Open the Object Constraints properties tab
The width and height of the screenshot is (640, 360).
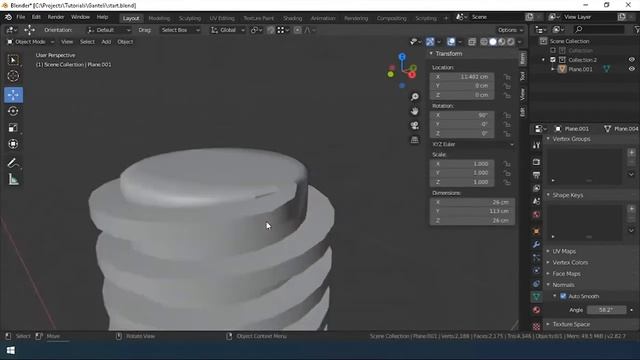coord(536,284)
